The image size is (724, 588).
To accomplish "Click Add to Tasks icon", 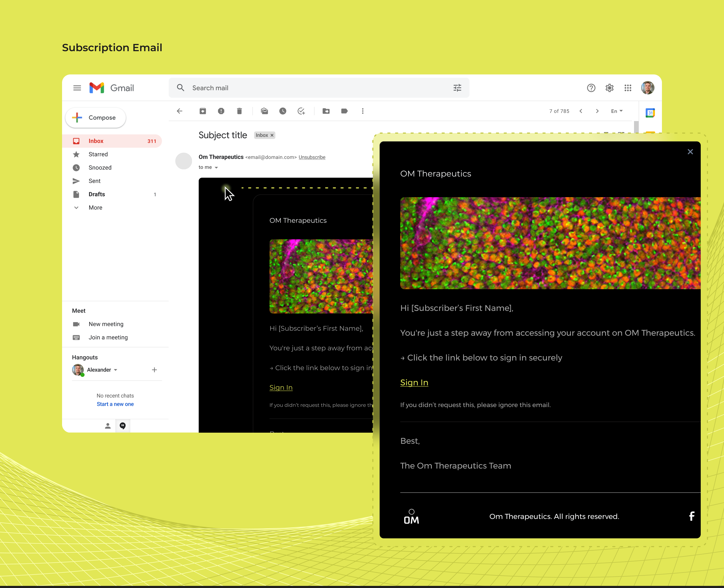I will [x=301, y=111].
